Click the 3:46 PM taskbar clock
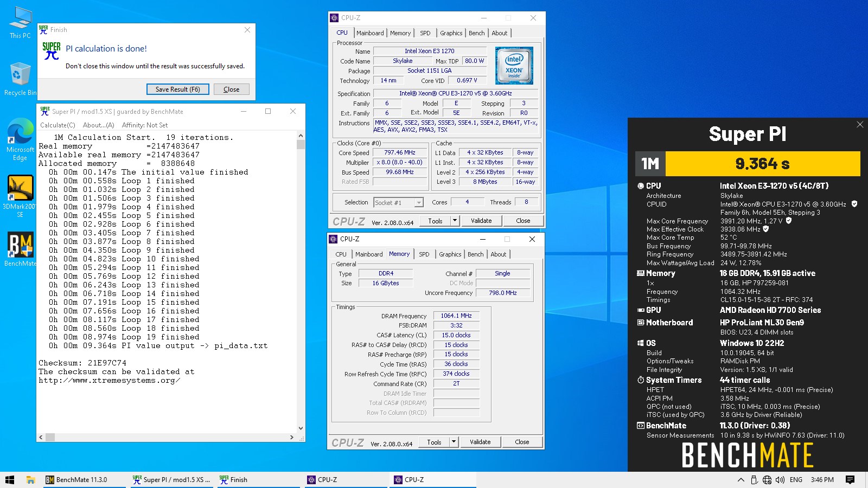 tap(822, 480)
